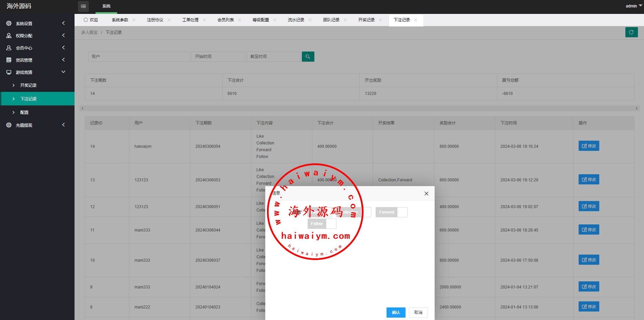Close the 开奖记录 tab via its X
This screenshot has height=320, width=644.
(380, 20)
